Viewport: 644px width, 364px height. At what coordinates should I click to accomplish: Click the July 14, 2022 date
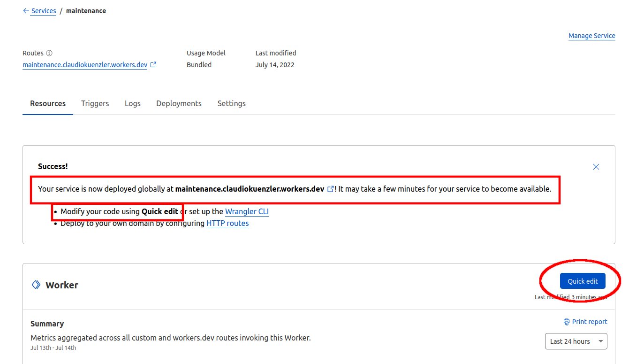[x=275, y=65]
